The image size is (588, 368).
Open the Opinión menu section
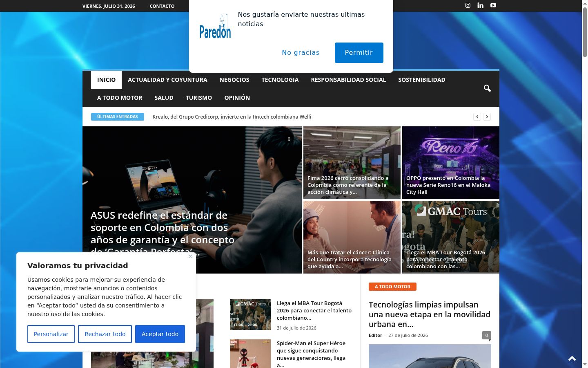237,98
